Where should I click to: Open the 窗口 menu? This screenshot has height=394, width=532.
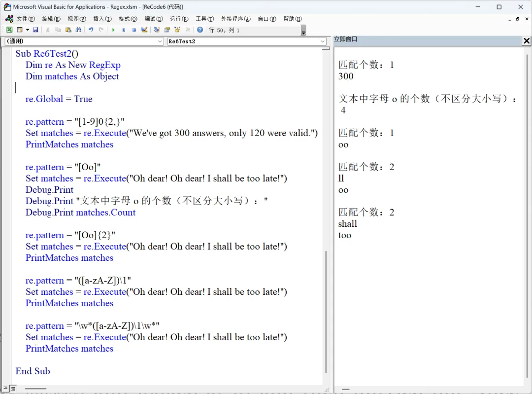[x=267, y=19]
